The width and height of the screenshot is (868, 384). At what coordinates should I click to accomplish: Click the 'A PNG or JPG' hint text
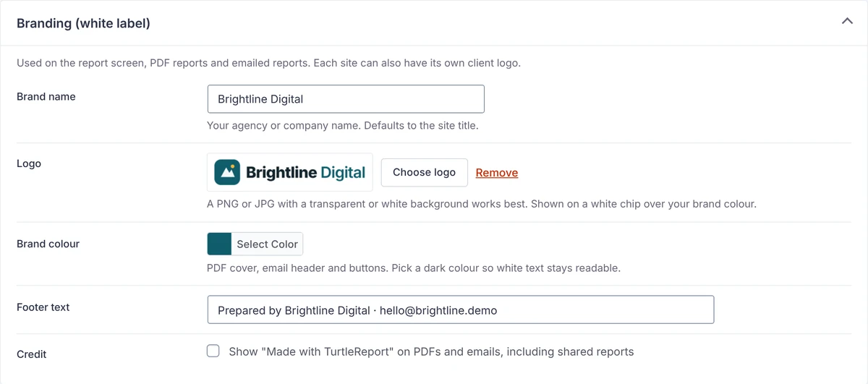coord(482,204)
